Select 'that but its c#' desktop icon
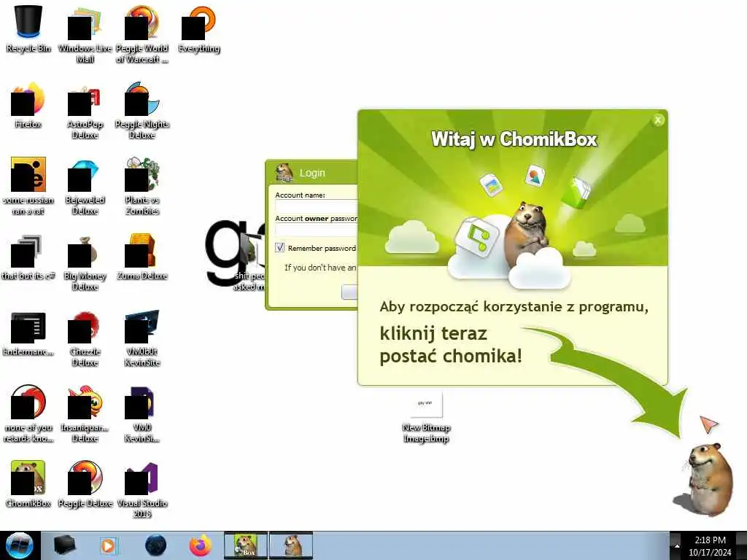 point(28,256)
